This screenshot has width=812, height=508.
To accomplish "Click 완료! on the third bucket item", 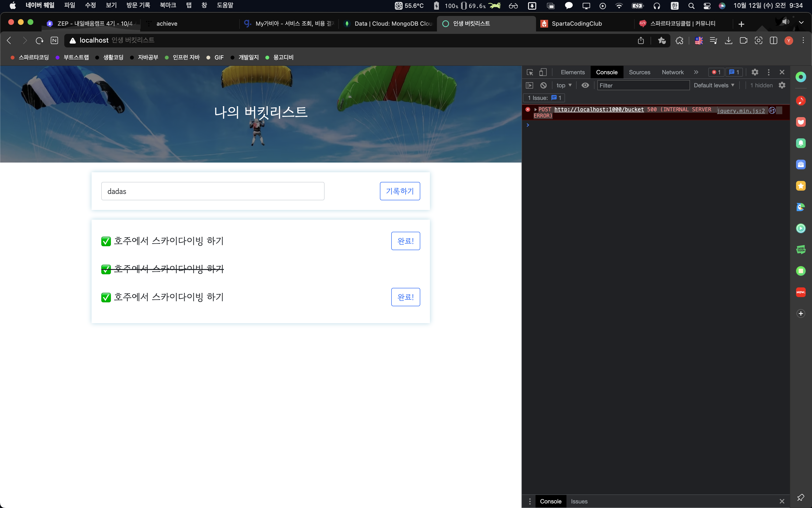I will (x=405, y=297).
